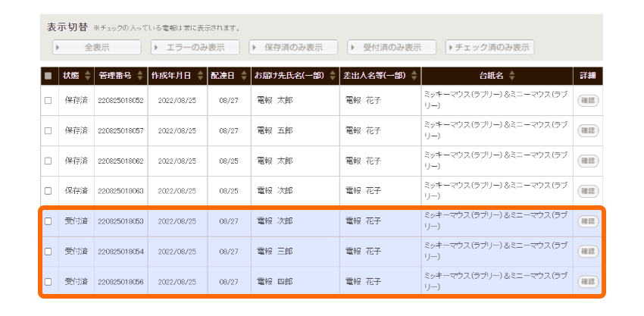Sort by 管理番号 column arrows
This screenshot has height=316, width=644.
[140, 76]
